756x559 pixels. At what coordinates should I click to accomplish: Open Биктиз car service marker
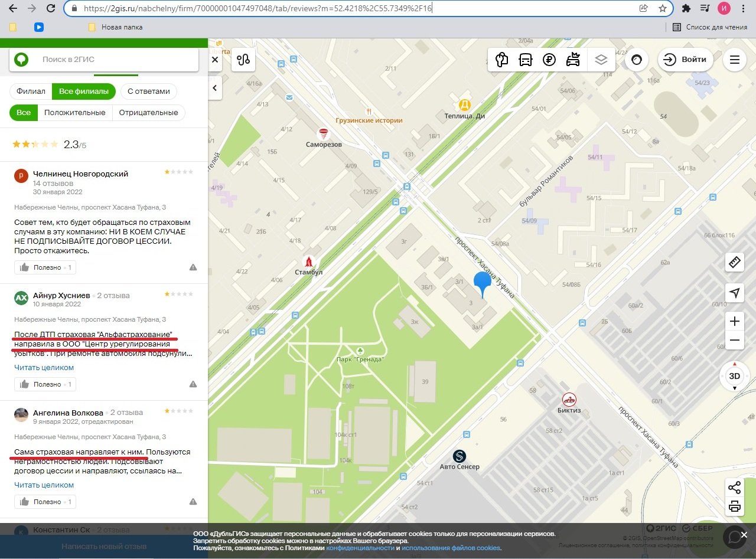click(569, 399)
